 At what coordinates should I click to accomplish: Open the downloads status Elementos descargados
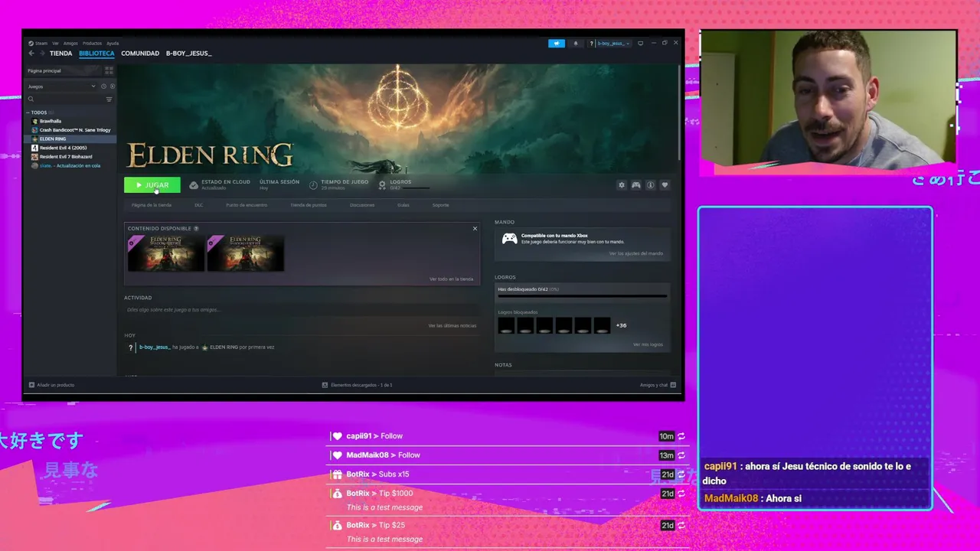pos(357,385)
